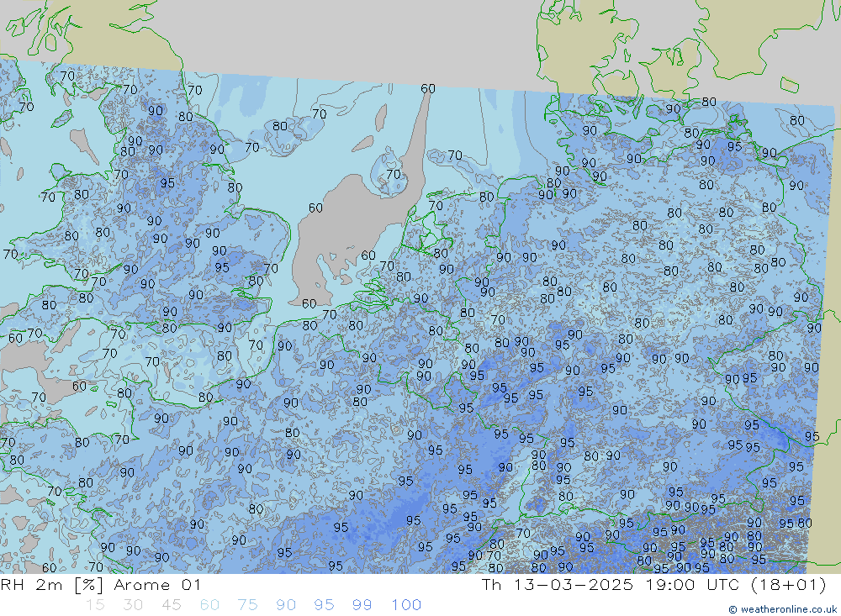Click the 'Th 13-03-2025 19:00 UTC' timestamp
Screen dimensions: 841x616
(x=612, y=584)
